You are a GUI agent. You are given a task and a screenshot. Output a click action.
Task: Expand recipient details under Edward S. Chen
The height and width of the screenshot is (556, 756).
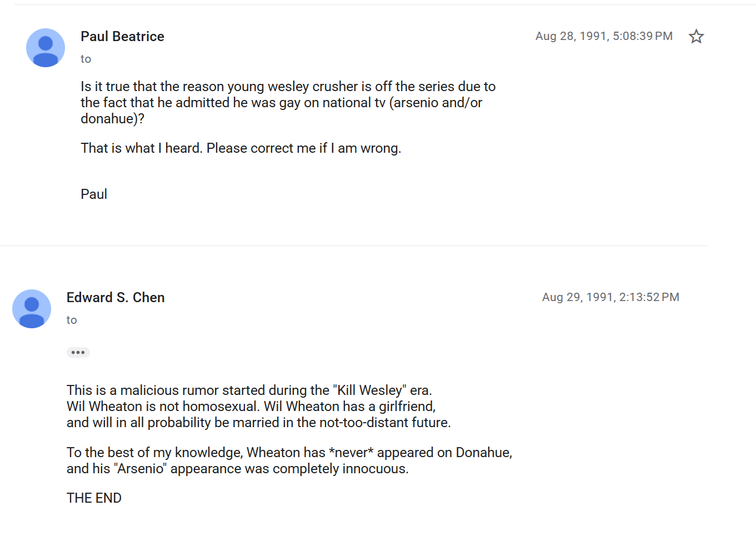[x=72, y=320]
